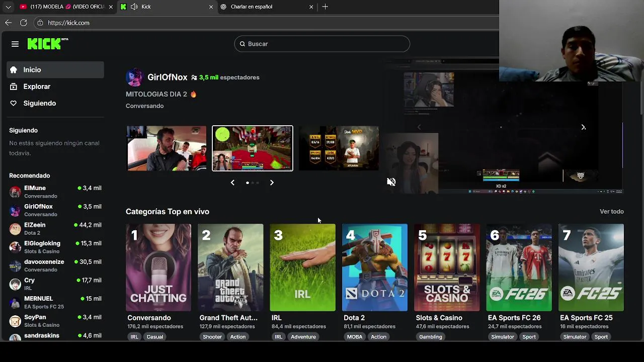The image size is (644, 362).
Task: Click the Buscar search field
Action: click(x=322, y=44)
